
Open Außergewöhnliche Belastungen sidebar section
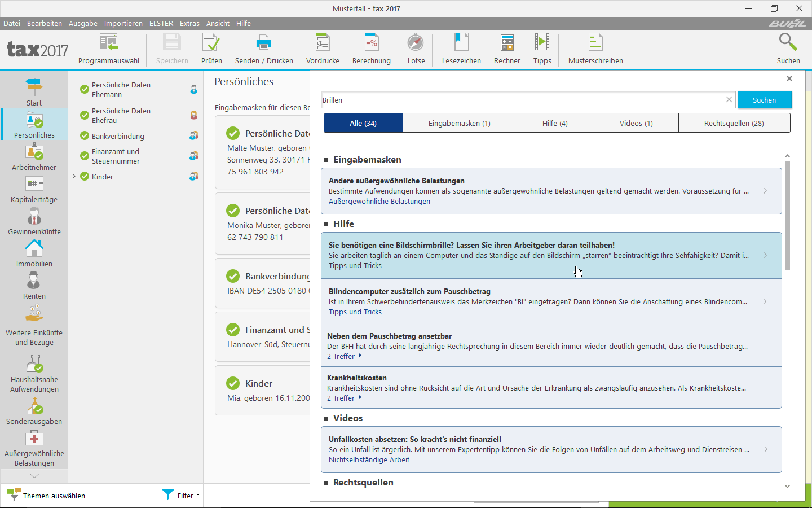coord(34,448)
